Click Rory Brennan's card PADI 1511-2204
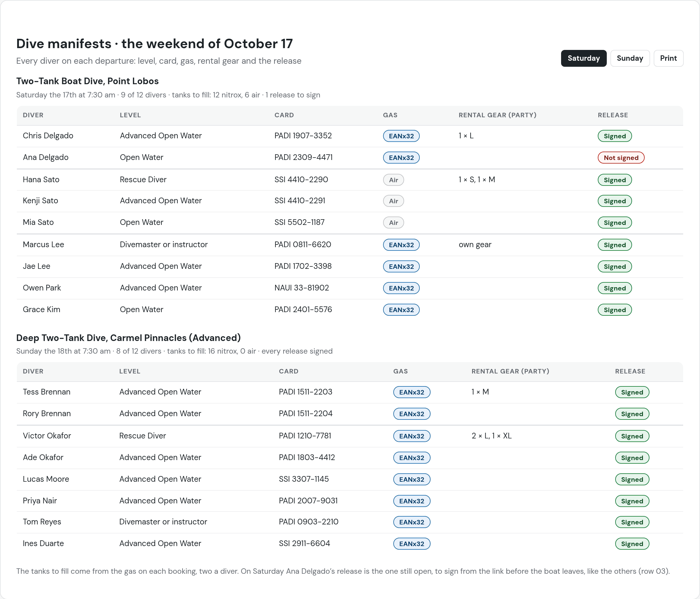Viewport: 700px width, 599px height. tap(305, 413)
